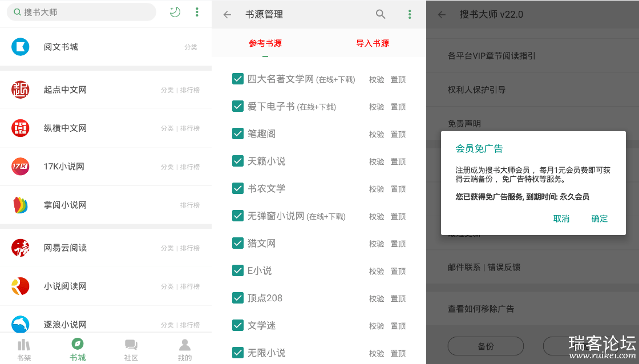Screen dimensions: 639x364
Task: Select the 参考书源 tab
Action: click(x=265, y=43)
